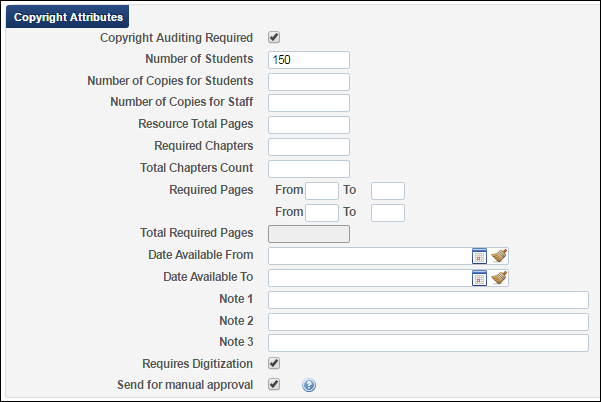
Task: Open calendar picker for Date Available From
Action: pyautogui.click(x=479, y=256)
